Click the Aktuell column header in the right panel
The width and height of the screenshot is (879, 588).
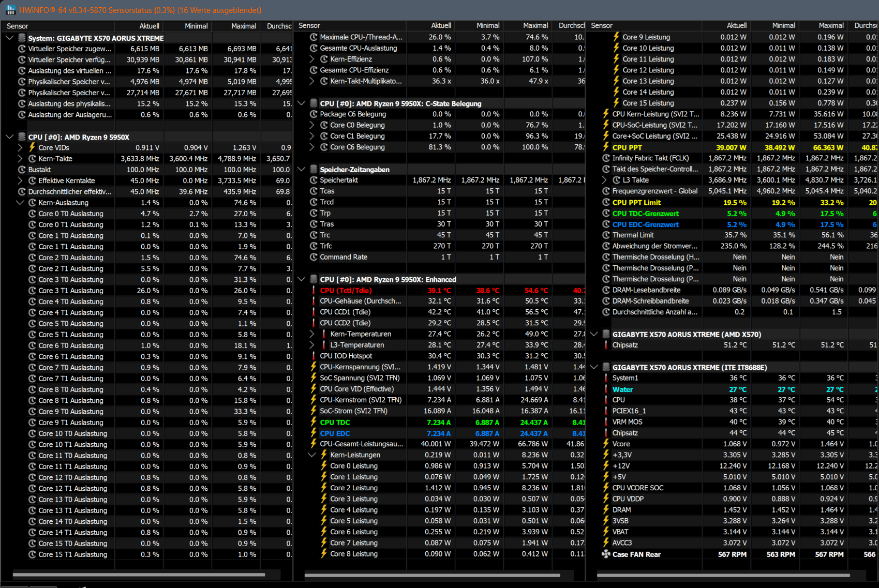pyautogui.click(x=726, y=25)
